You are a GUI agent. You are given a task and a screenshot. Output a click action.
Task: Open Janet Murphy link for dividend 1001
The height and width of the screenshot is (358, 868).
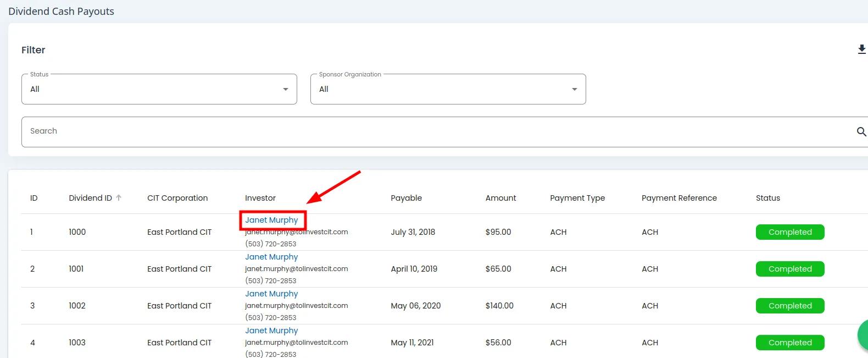coord(271,257)
